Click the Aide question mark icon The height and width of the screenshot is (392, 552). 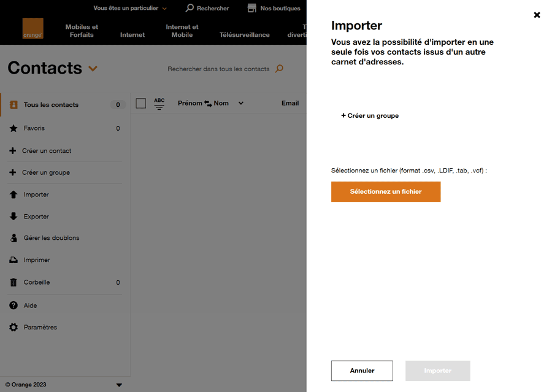tap(13, 306)
